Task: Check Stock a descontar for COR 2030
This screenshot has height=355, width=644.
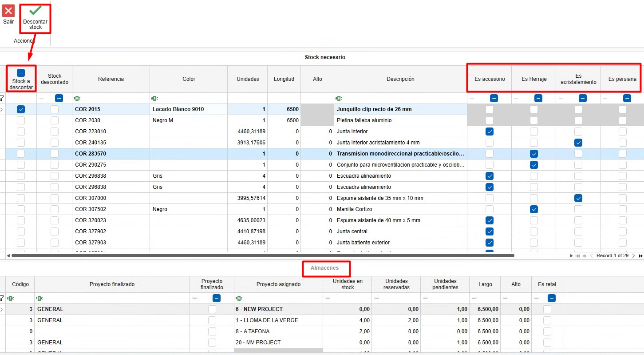Action: coord(21,120)
